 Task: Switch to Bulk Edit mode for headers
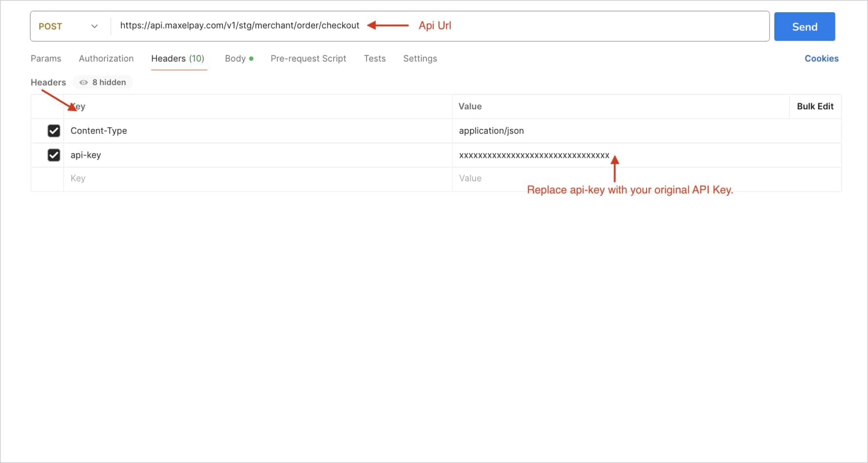[x=815, y=106]
